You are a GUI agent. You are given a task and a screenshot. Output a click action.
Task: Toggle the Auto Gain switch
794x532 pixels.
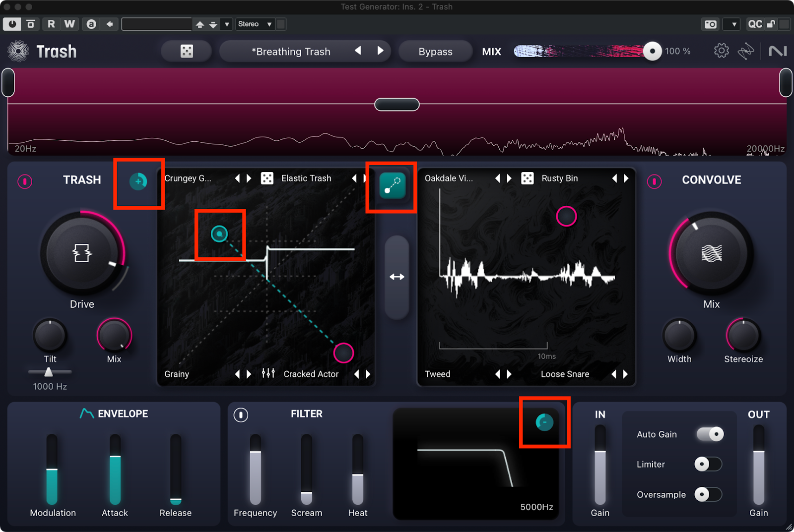click(x=710, y=434)
